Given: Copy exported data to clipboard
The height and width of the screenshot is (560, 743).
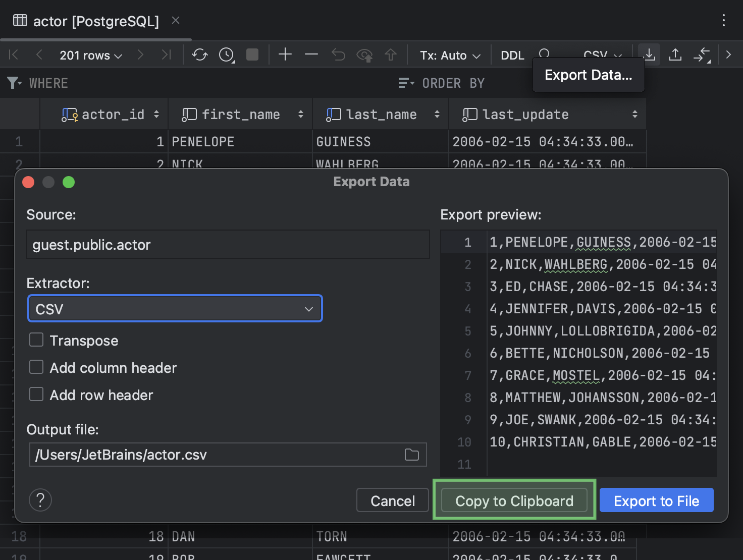Looking at the screenshot, I should (x=514, y=500).
